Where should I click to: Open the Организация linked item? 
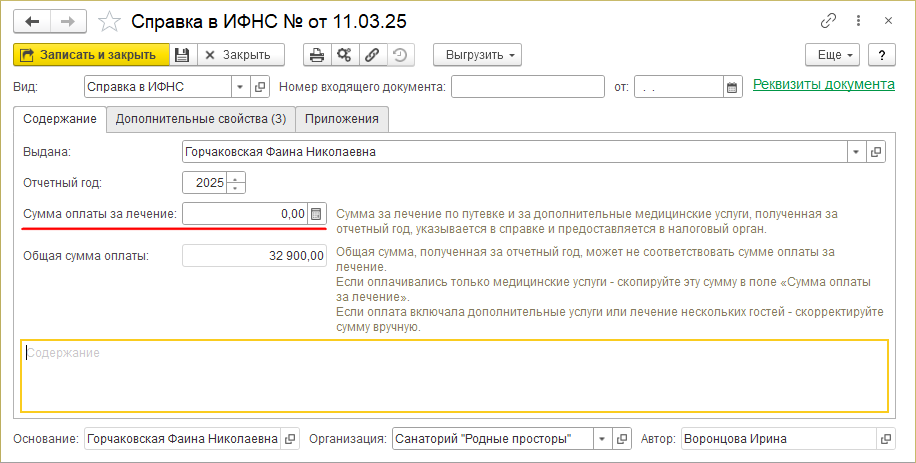tap(623, 439)
